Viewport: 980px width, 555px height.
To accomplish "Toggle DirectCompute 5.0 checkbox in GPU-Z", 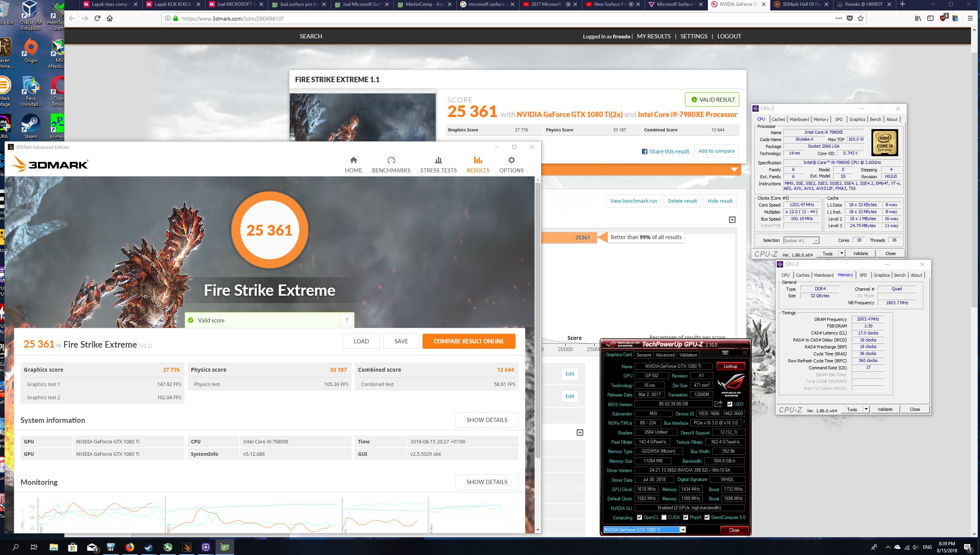I will 707,517.
